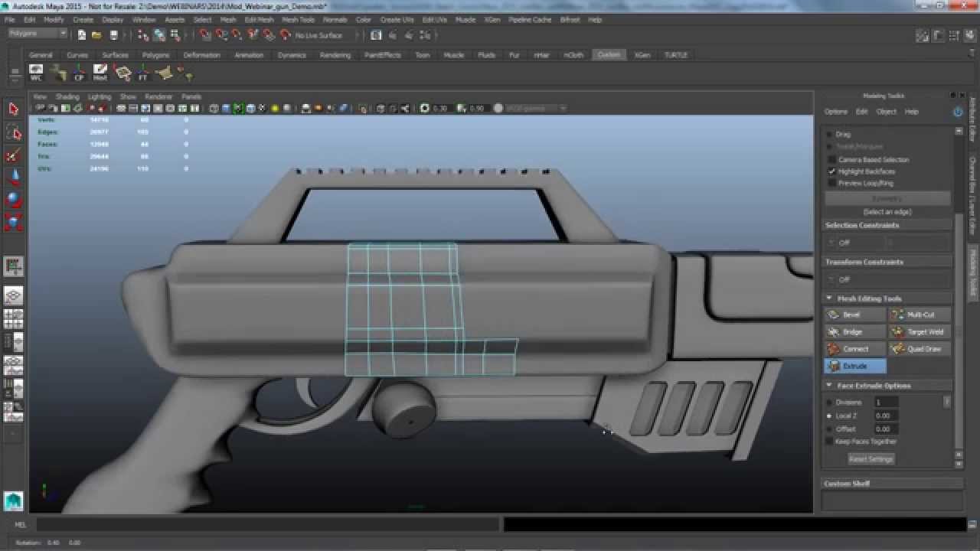
Task: Switch to the Polygons shelf tab
Action: pos(155,55)
